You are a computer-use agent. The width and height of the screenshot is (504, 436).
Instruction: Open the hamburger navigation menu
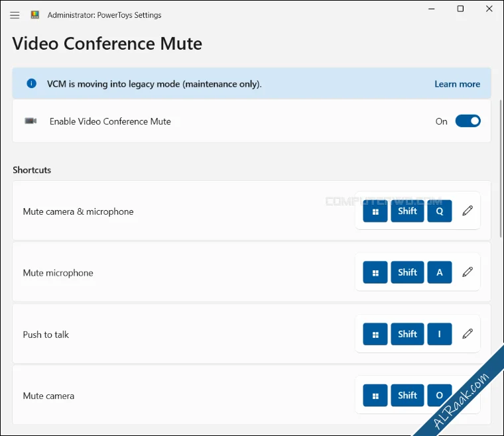[15, 15]
